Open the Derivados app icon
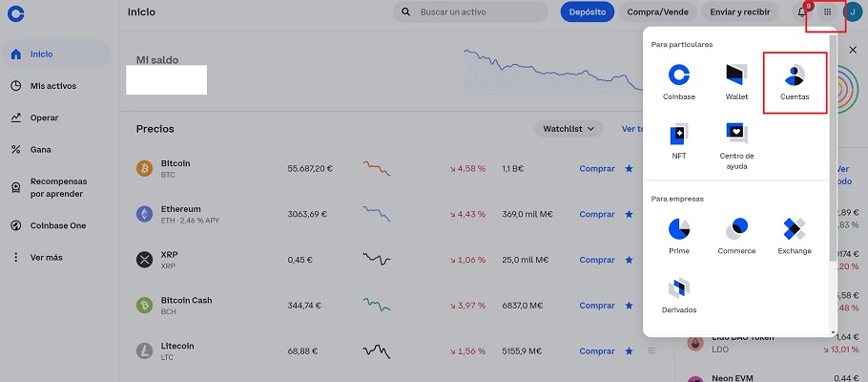The image size is (868, 382). coord(679,289)
